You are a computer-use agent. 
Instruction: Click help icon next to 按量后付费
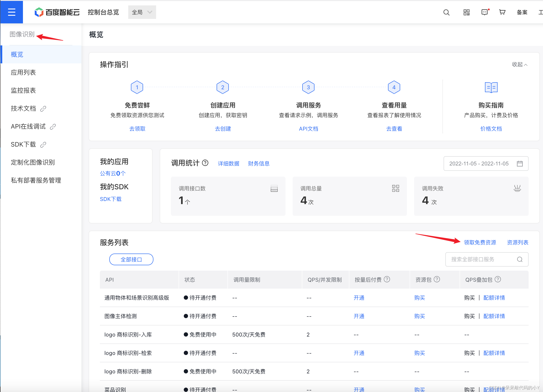387,279
